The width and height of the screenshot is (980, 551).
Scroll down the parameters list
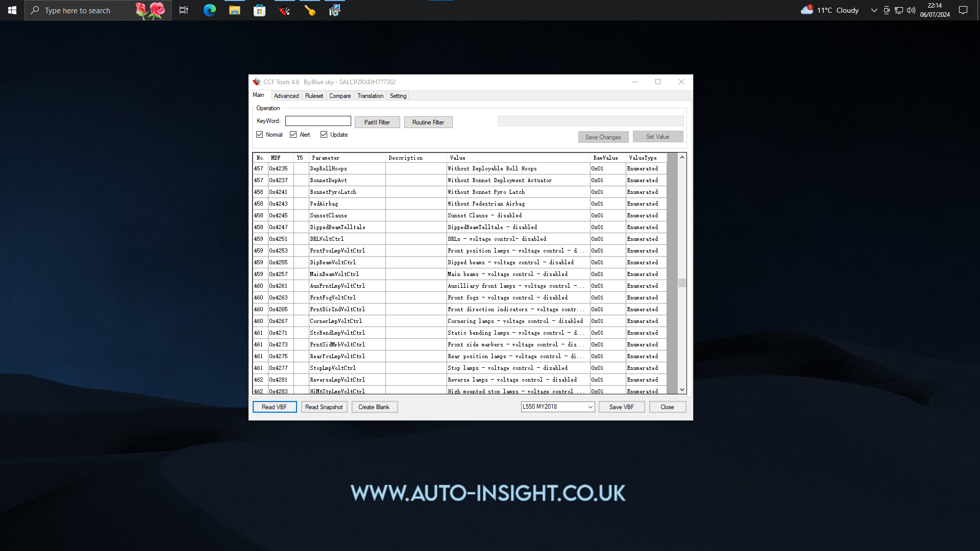point(682,390)
